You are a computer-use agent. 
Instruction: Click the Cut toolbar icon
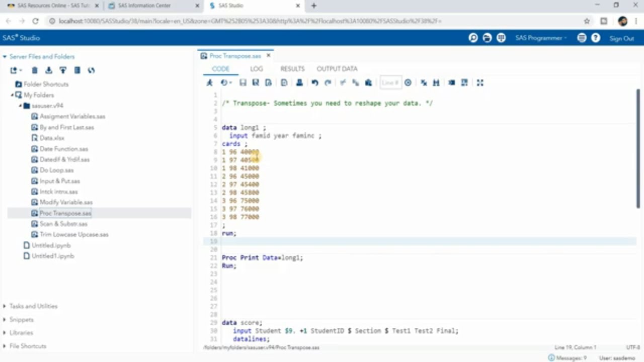tap(343, 82)
